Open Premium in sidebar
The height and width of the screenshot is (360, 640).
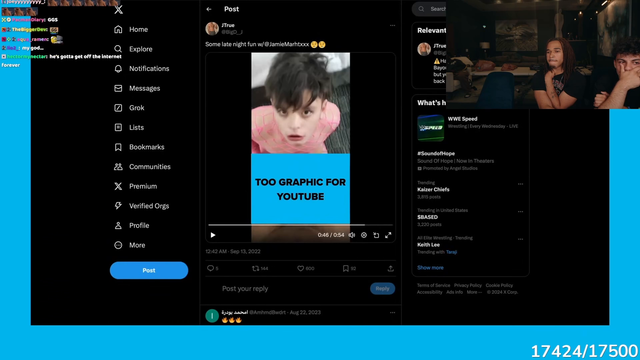coord(135,186)
